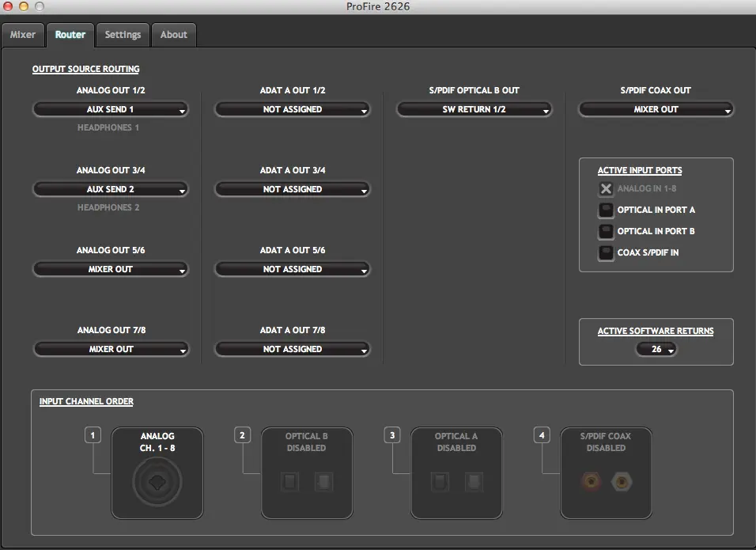The height and width of the screenshot is (550, 756).
Task: Open Analog Out 1/2 source dropdown
Action: 111,109
